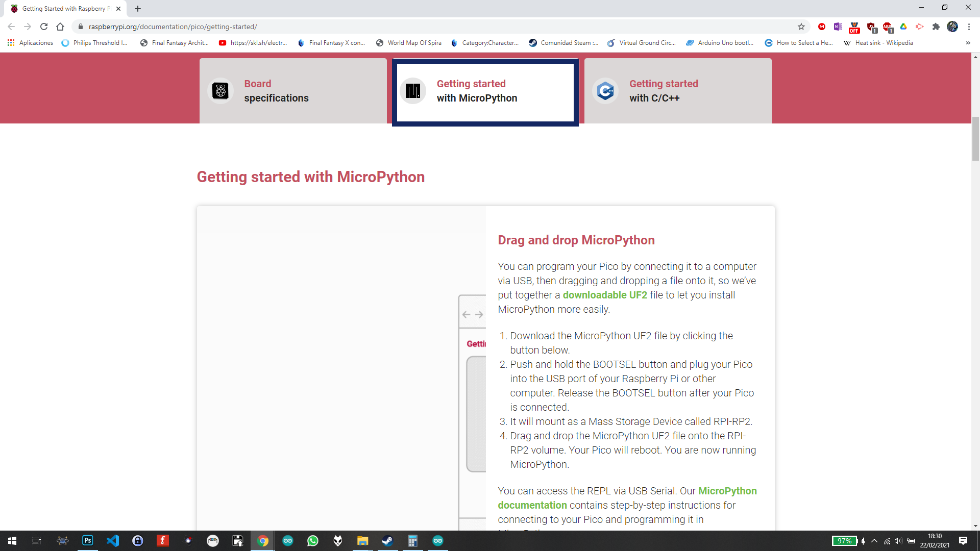Open the Windows Start menu

click(x=12, y=541)
